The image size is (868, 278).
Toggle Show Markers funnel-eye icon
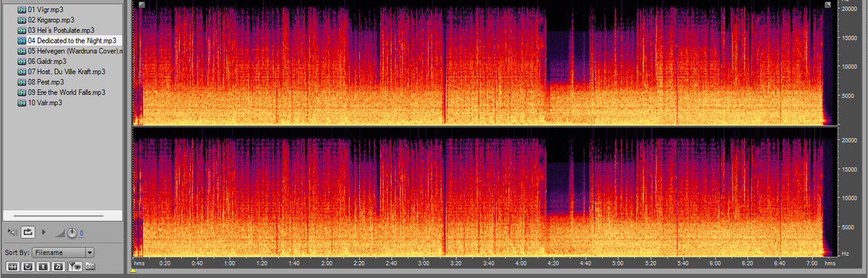pyautogui.click(x=75, y=266)
